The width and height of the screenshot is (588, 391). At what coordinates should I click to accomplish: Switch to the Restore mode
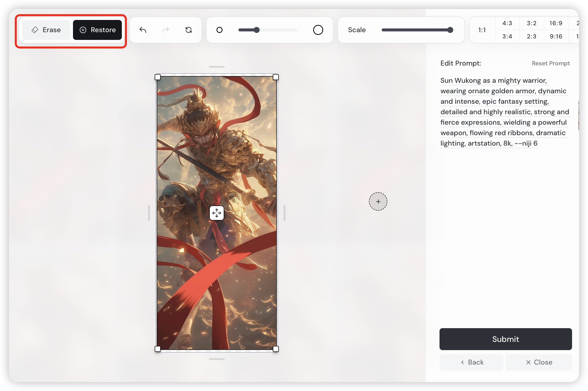(97, 30)
